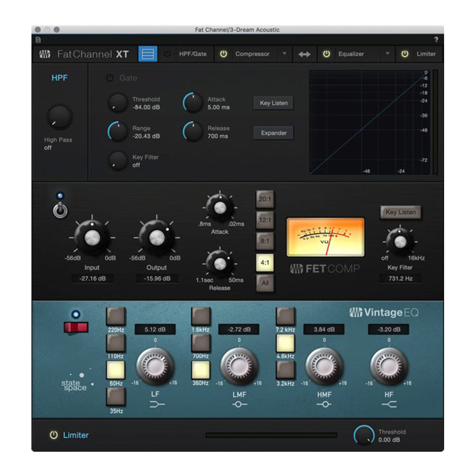Click the LMF peak filter icon
The width and height of the screenshot is (476, 476).
[x=239, y=404]
